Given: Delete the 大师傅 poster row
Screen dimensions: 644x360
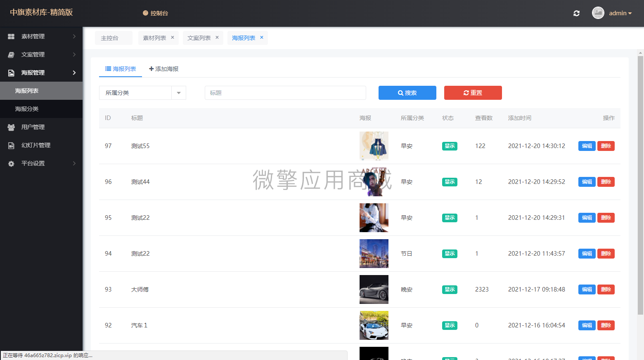Looking at the screenshot, I should tap(606, 289).
